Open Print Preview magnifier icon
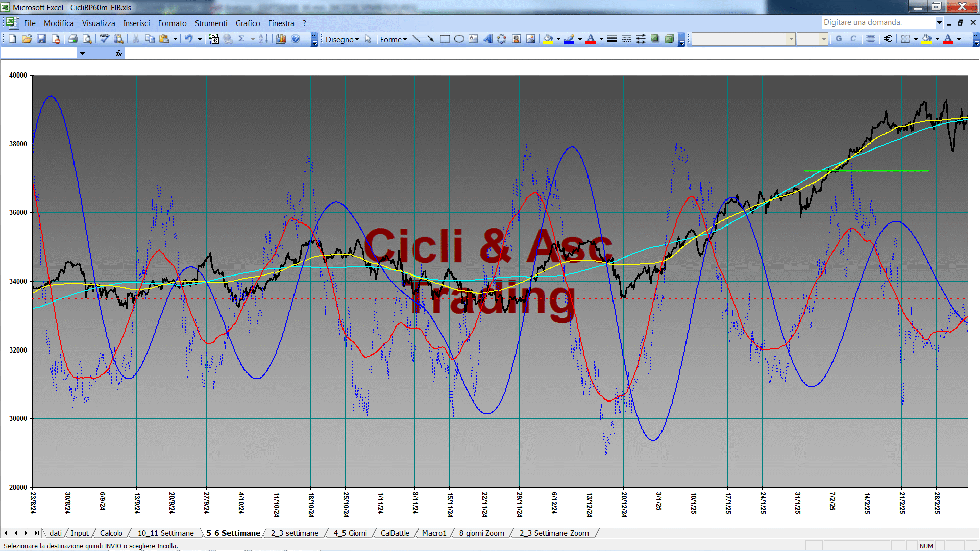The width and height of the screenshot is (980, 551). point(87,39)
